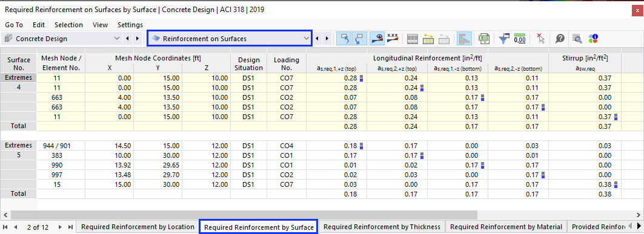Open decimal places 0,00 settings icon

pyautogui.click(x=520, y=39)
